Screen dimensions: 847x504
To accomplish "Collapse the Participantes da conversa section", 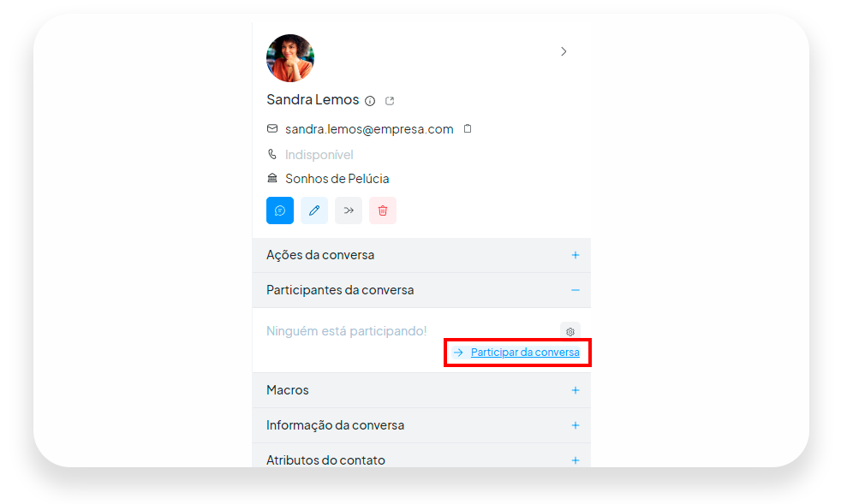I will 421,290.
